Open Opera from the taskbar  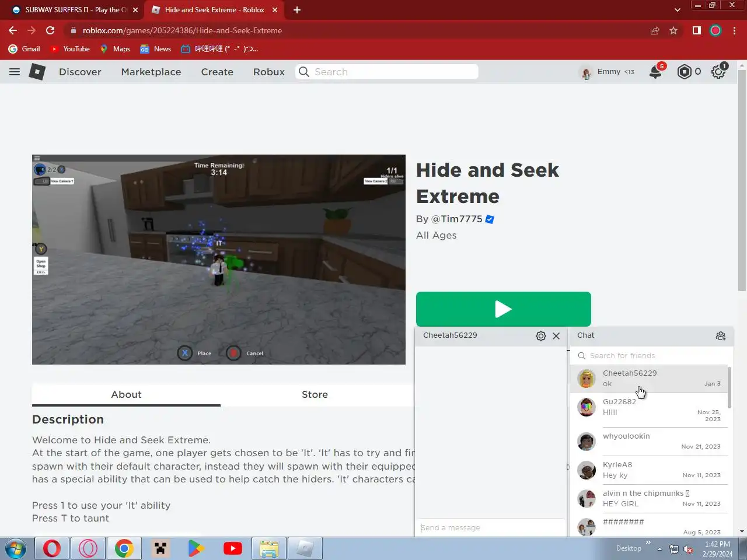tap(52, 549)
